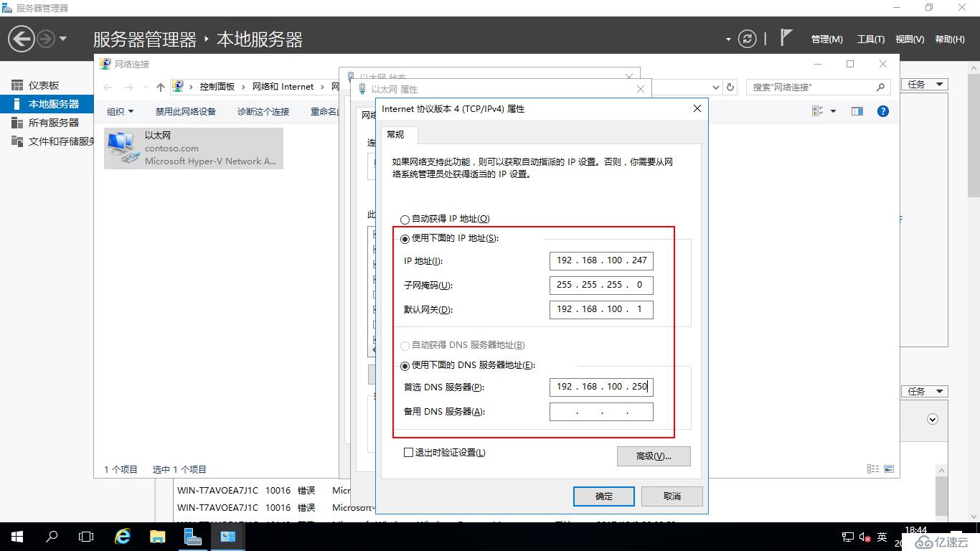Click the 取消 button in IPv4 properties
The height and width of the screenshot is (551, 980).
coord(672,496)
